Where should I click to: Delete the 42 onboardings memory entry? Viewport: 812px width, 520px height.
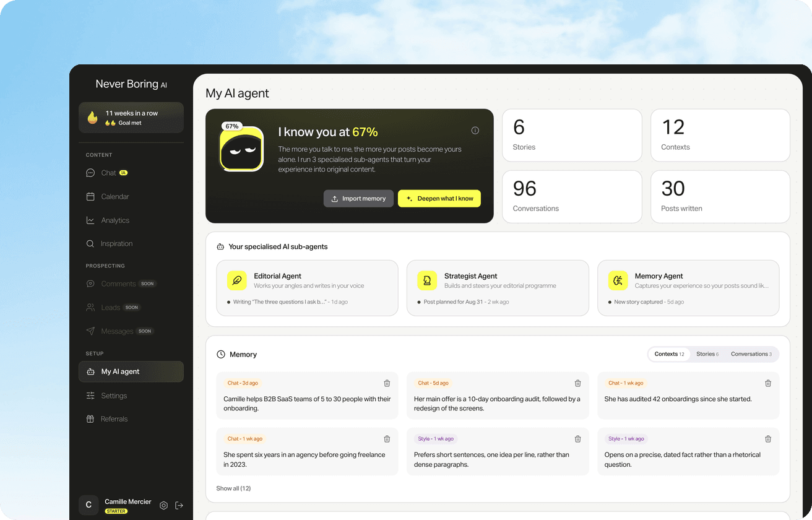(x=768, y=383)
